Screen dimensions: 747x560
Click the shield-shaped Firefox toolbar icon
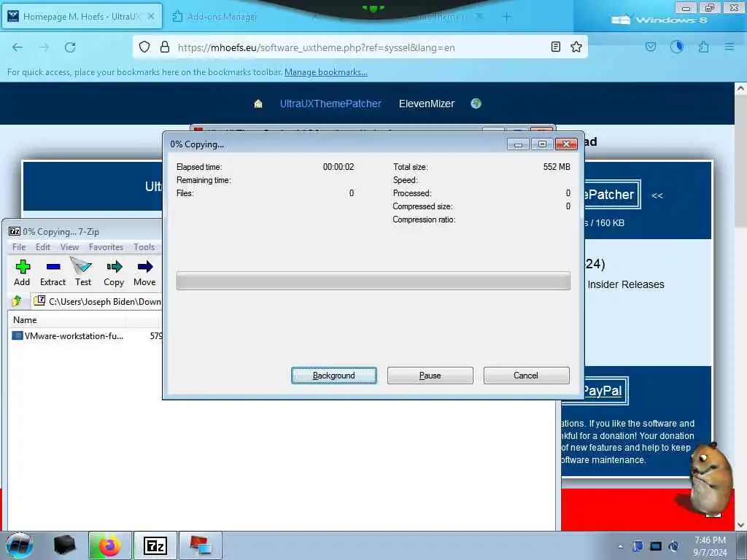pyautogui.click(x=676, y=47)
